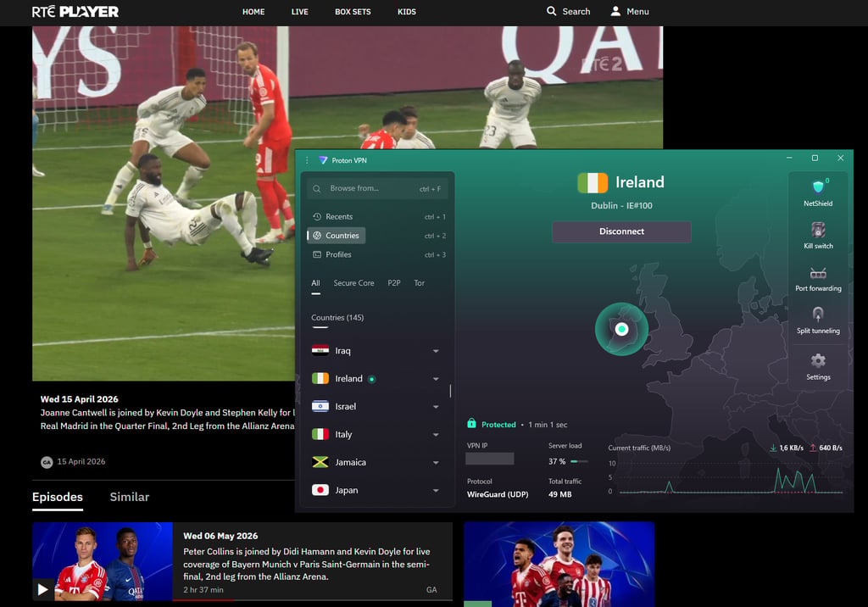Click the current traffic graph
This screenshot has height=607, width=868.
pos(731,476)
